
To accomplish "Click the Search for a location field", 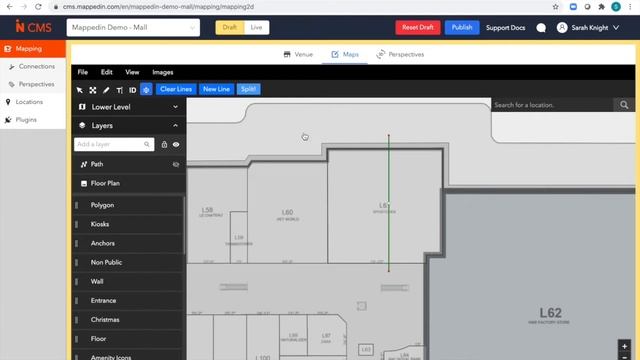I will pos(552,105).
